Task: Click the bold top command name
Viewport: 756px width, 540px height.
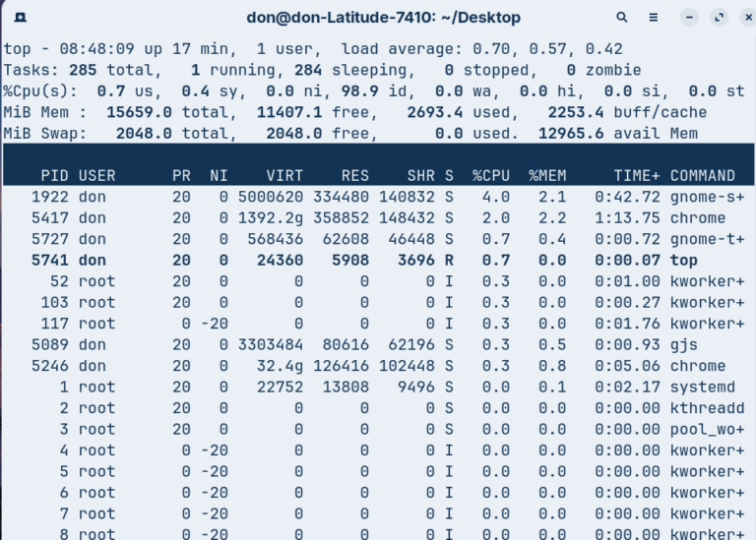Action: [x=684, y=260]
